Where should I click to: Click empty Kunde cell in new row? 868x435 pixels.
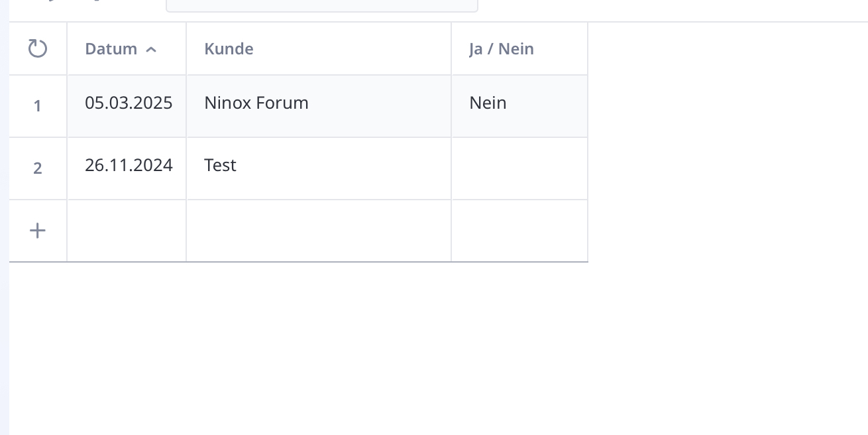click(319, 231)
